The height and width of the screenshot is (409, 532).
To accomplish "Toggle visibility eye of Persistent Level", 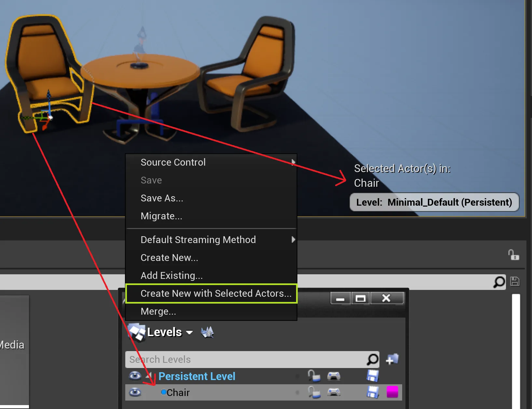I will [135, 376].
